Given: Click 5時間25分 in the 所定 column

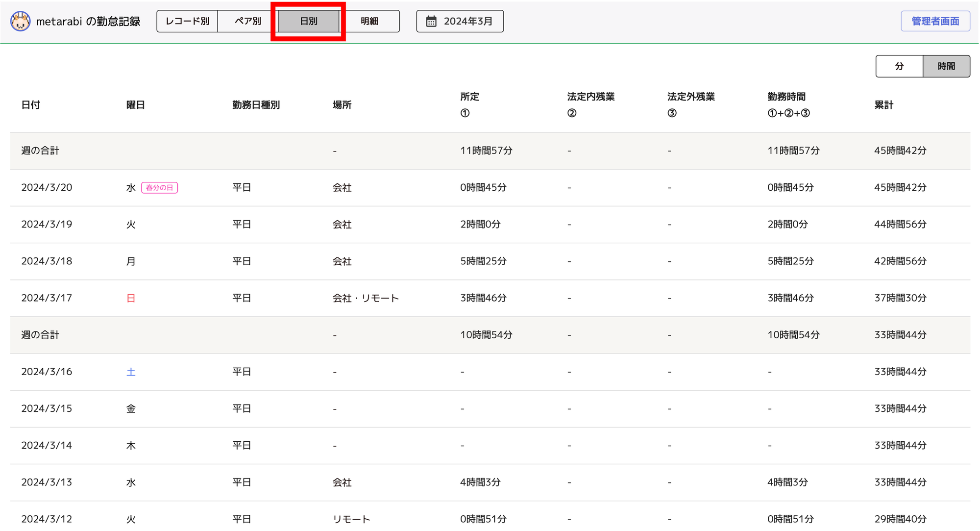Looking at the screenshot, I should 483,261.
